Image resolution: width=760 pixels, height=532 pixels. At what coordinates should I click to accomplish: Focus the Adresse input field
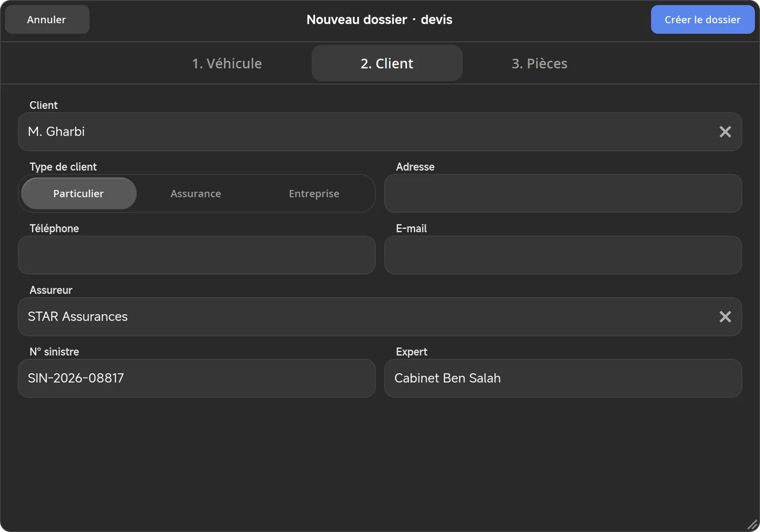(x=563, y=193)
